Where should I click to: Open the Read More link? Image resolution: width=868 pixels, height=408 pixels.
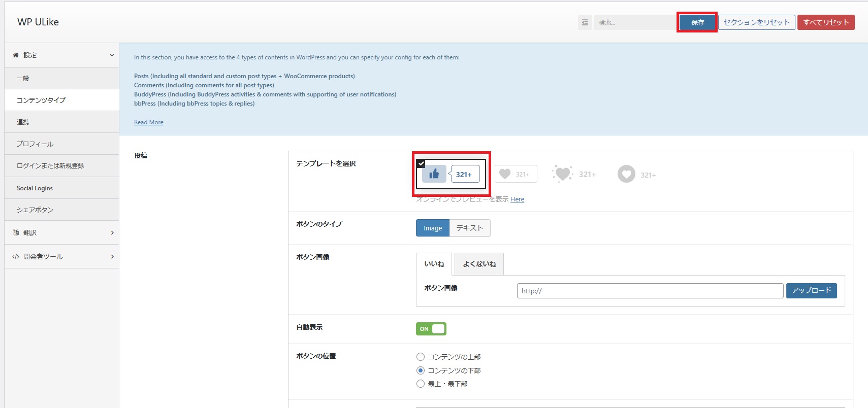click(x=148, y=122)
